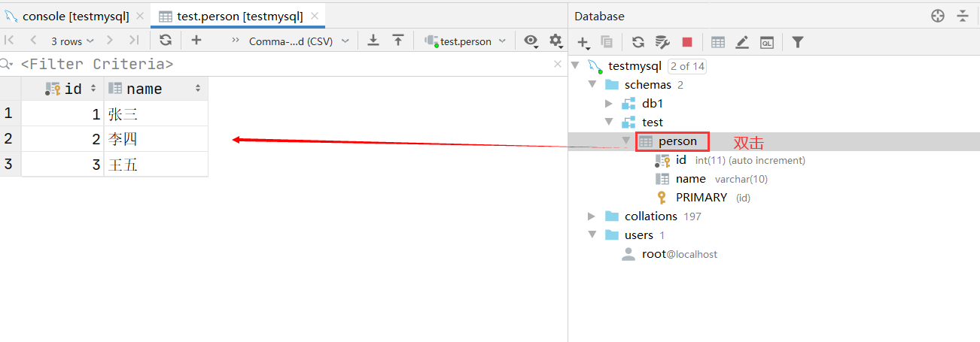Click the edit source pencil icon
The height and width of the screenshot is (342, 980).
coord(742,42)
